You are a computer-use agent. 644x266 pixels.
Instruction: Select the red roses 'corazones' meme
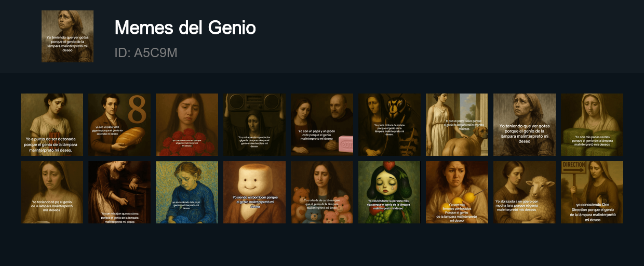[x=187, y=125]
